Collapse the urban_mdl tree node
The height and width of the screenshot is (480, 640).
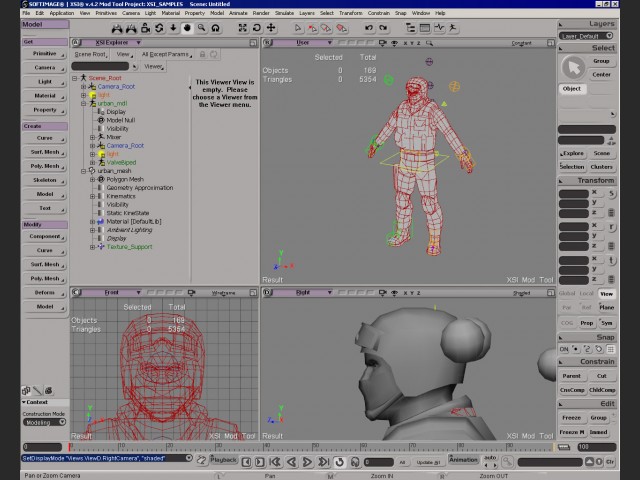tap(84, 104)
